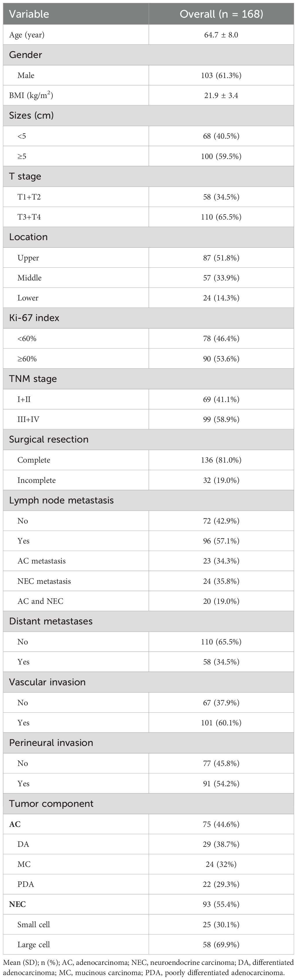This screenshot has width=297, height=980.
Task: Click the Ki-67 index section heading
Action: pos(34,318)
